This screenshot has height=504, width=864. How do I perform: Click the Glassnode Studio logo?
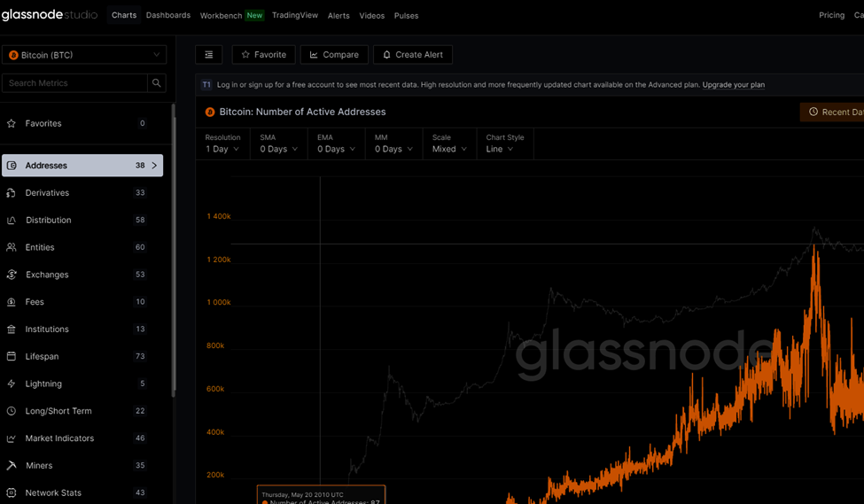click(x=50, y=15)
